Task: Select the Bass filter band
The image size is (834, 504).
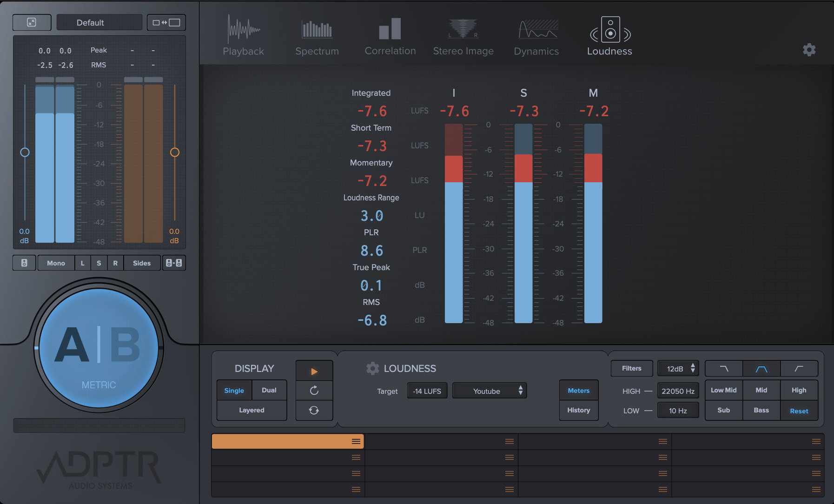Action: point(761,410)
